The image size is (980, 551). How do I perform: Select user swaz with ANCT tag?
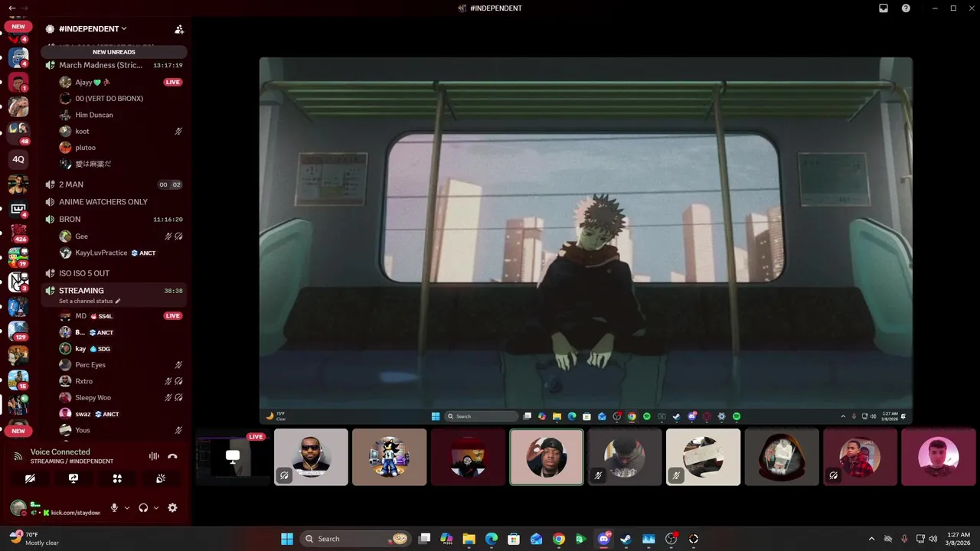[x=83, y=414]
